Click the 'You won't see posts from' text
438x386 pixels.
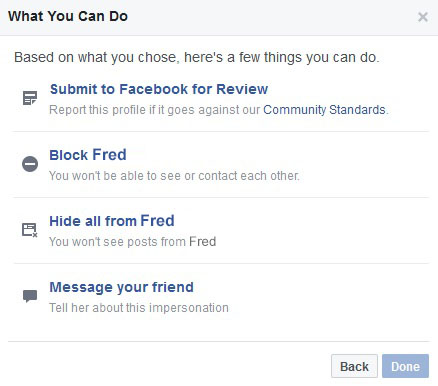117,242
